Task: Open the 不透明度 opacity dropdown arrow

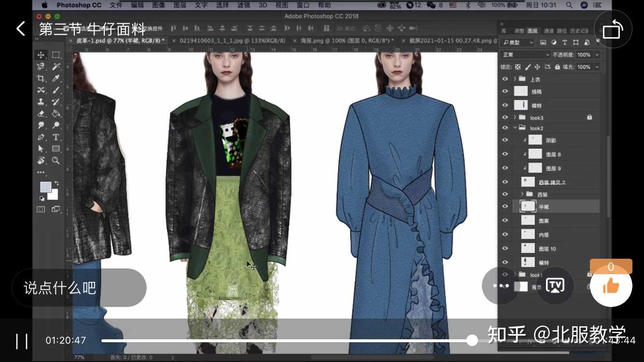Action: click(x=597, y=55)
